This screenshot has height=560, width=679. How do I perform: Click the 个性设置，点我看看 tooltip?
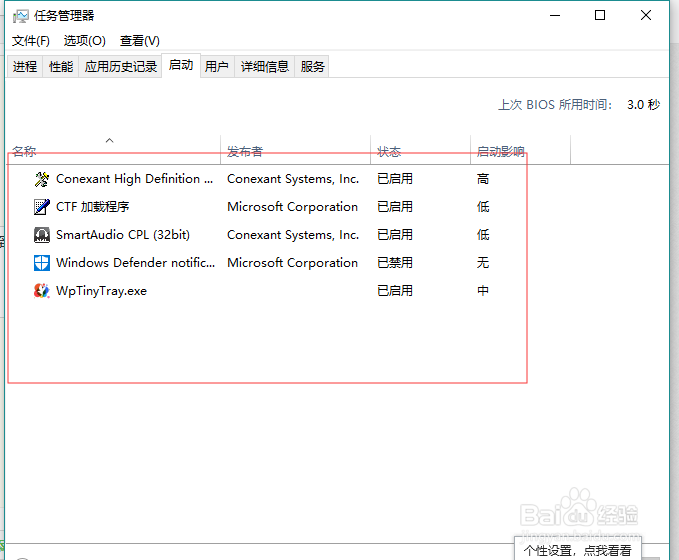[x=578, y=550]
